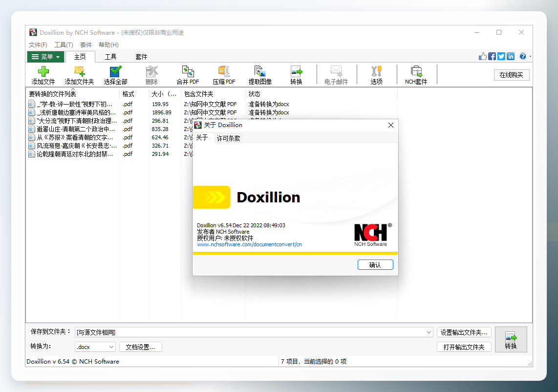Viewport: 558px width, 392px height.
Task: Click file icon of 从《苏报》案 row
Action: click(x=32, y=137)
